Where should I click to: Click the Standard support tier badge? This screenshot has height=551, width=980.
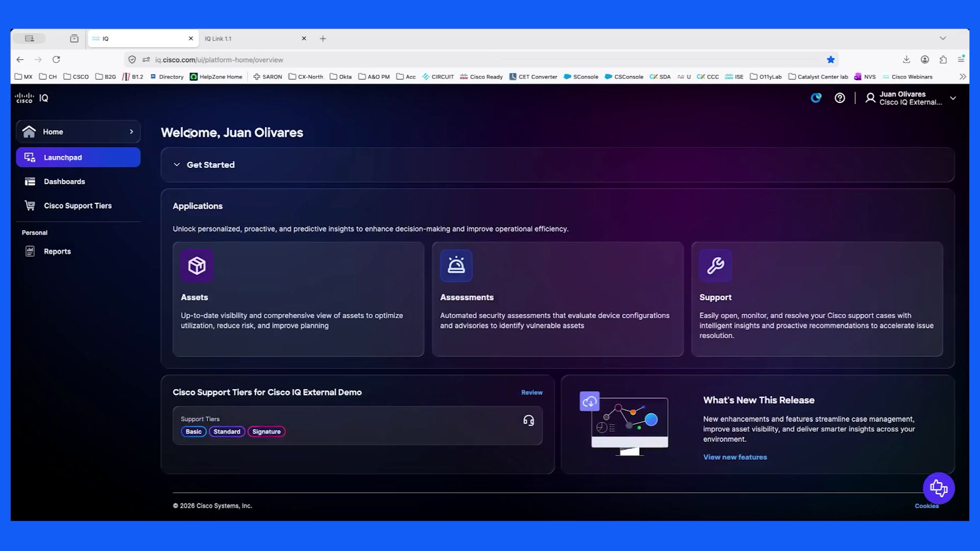click(x=227, y=432)
